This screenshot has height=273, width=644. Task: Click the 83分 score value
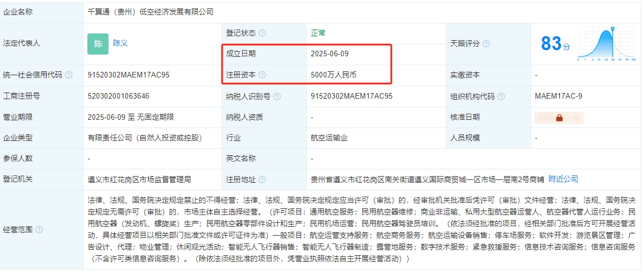555,43
